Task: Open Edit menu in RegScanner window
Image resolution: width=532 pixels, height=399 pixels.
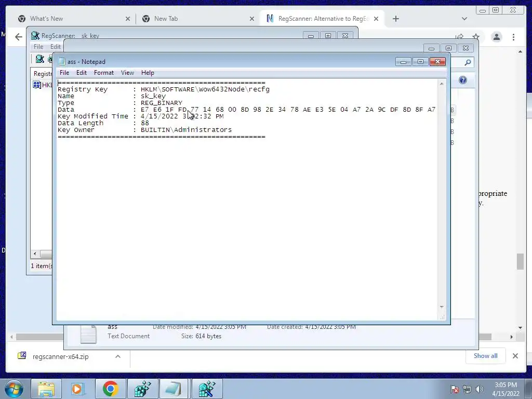Action: 55,46
